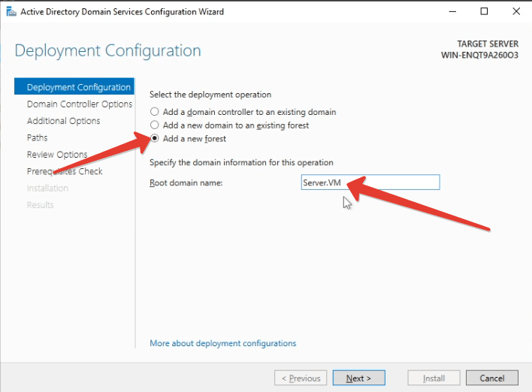Click the Root domain name label

click(x=186, y=182)
